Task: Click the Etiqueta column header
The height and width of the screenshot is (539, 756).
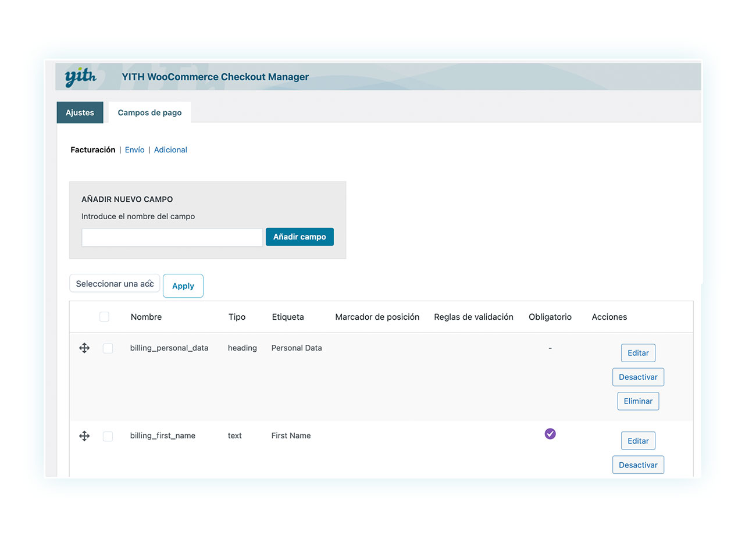Action: point(288,317)
